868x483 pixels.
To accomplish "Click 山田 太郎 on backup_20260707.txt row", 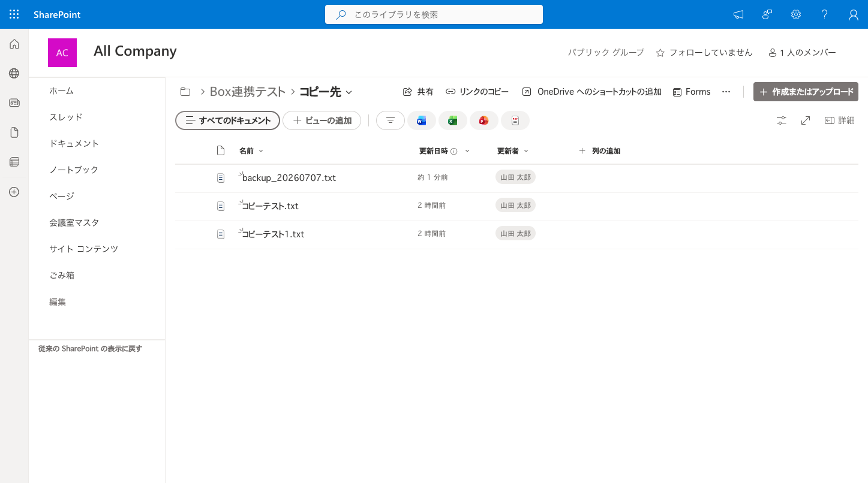I will click(515, 177).
